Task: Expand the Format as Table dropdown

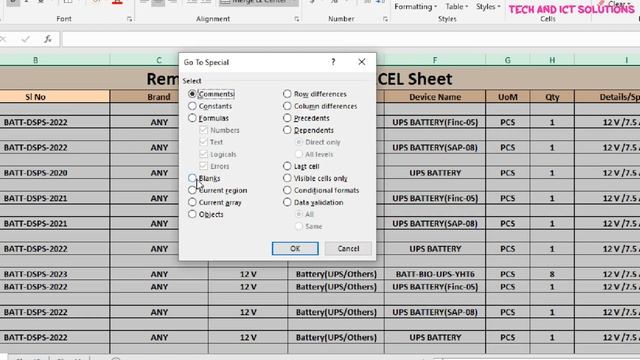Action: tap(456, 7)
